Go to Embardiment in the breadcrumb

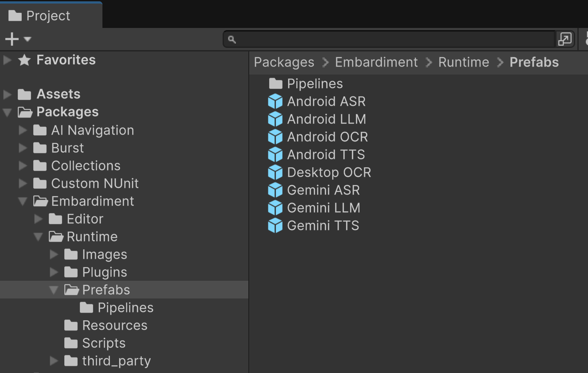coord(376,63)
